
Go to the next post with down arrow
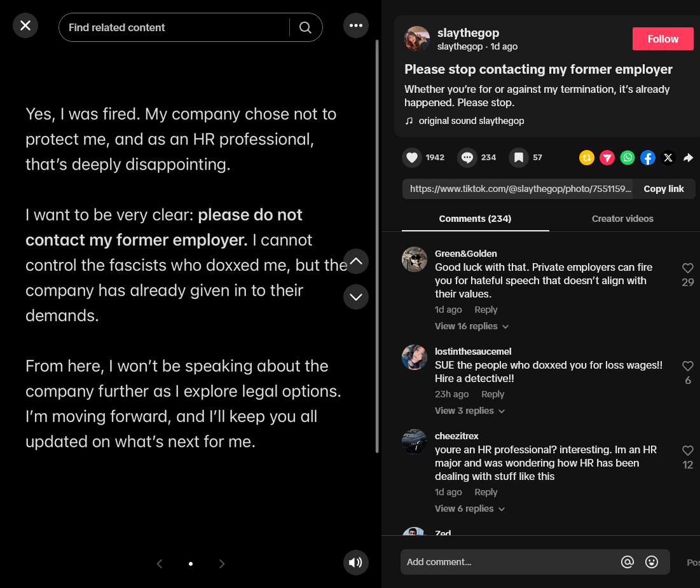click(x=356, y=297)
